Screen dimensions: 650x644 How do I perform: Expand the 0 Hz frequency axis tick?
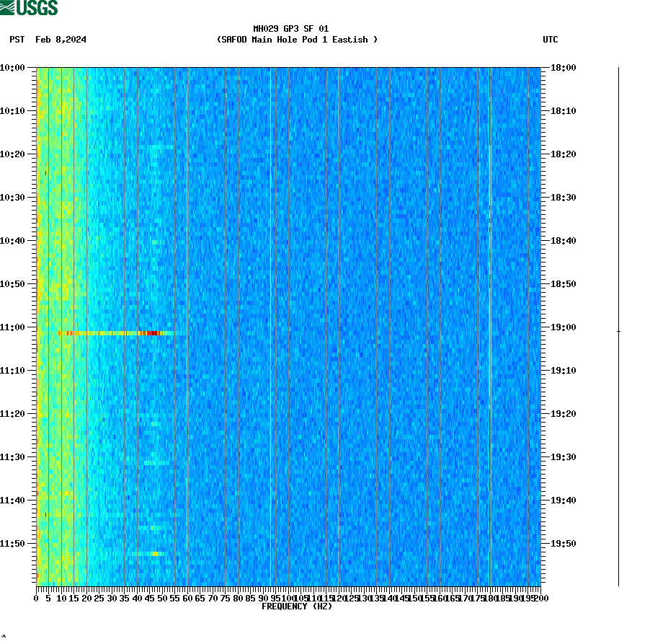35,597
